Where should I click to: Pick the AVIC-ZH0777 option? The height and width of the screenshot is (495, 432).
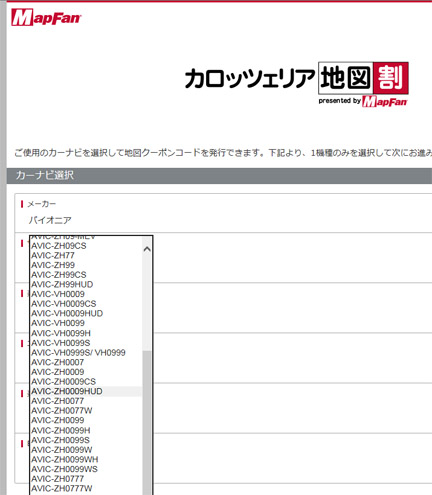[86, 479]
